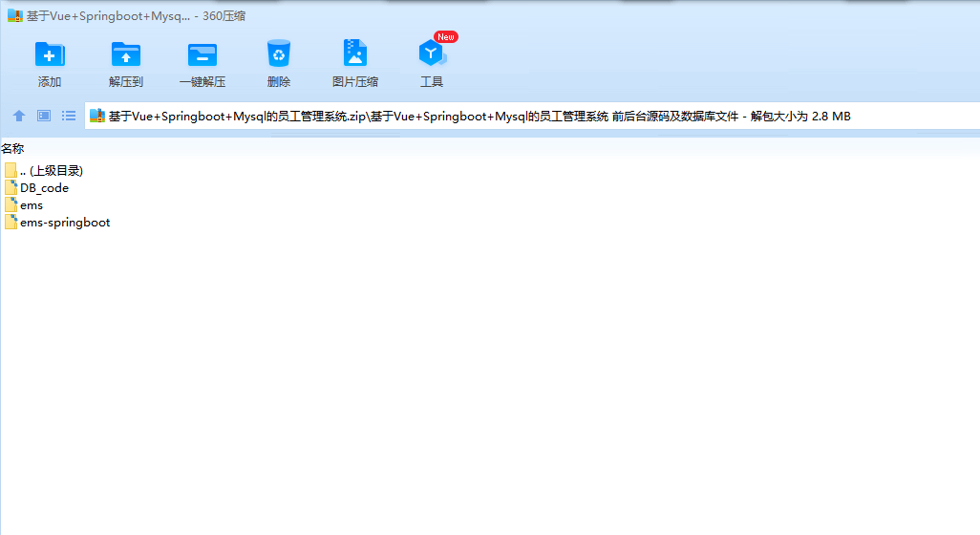Click the archive path address field

[532, 116]
